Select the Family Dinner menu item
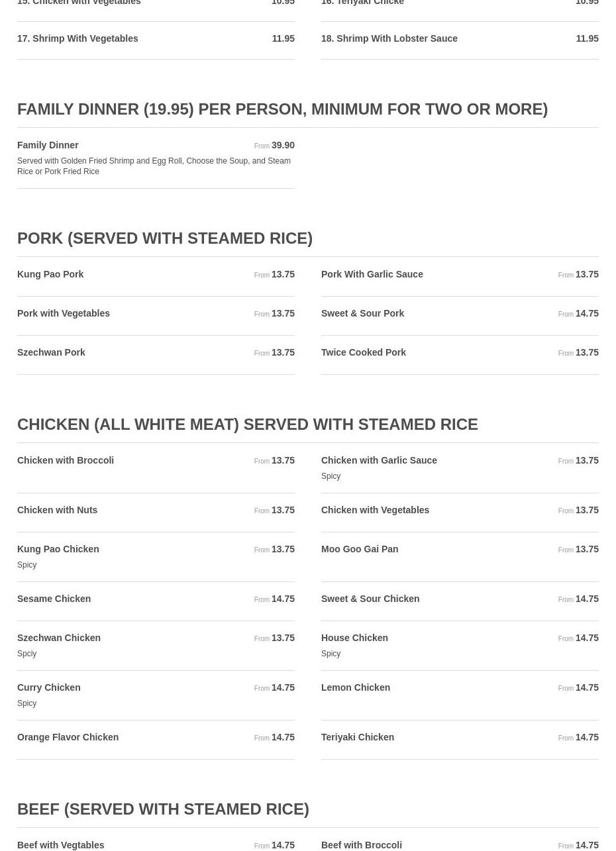The image size is (616, 851). pos(156,158)
